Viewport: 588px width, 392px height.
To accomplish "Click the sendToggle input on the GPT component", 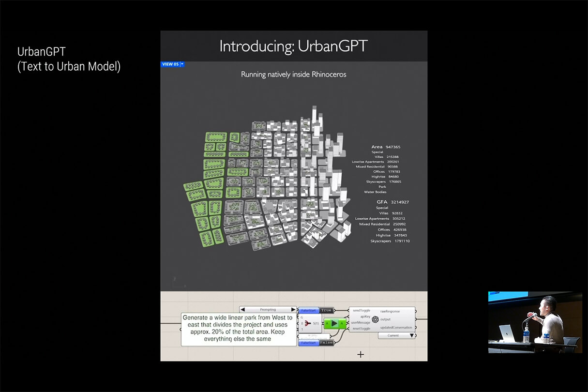I will coord(361,310).
